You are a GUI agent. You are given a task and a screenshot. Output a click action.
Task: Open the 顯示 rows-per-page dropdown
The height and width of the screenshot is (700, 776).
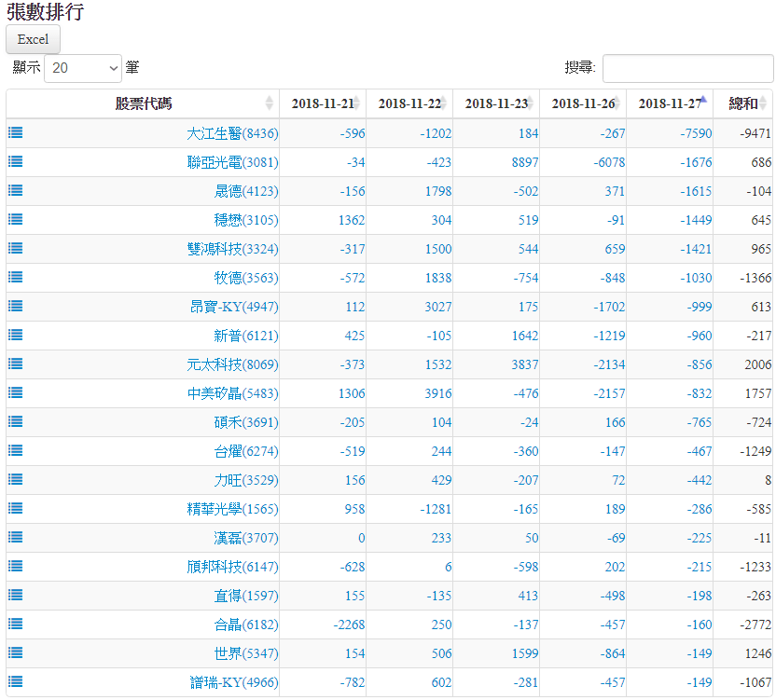(83, 68)
